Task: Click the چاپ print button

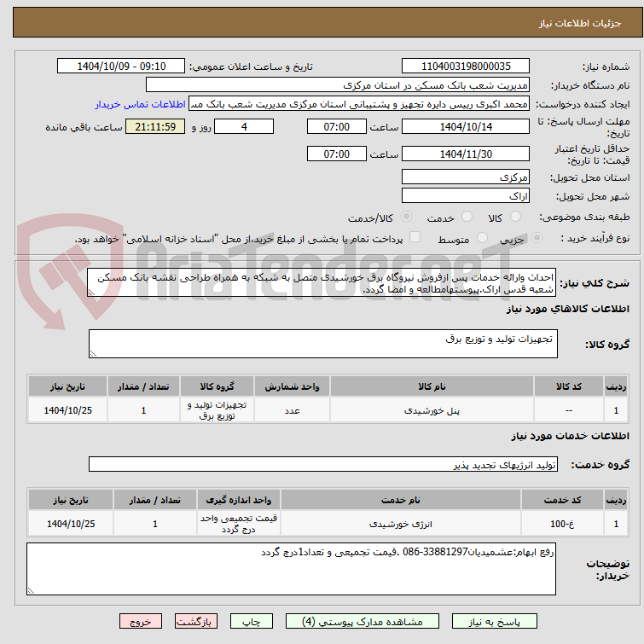Action: [252, 621]
